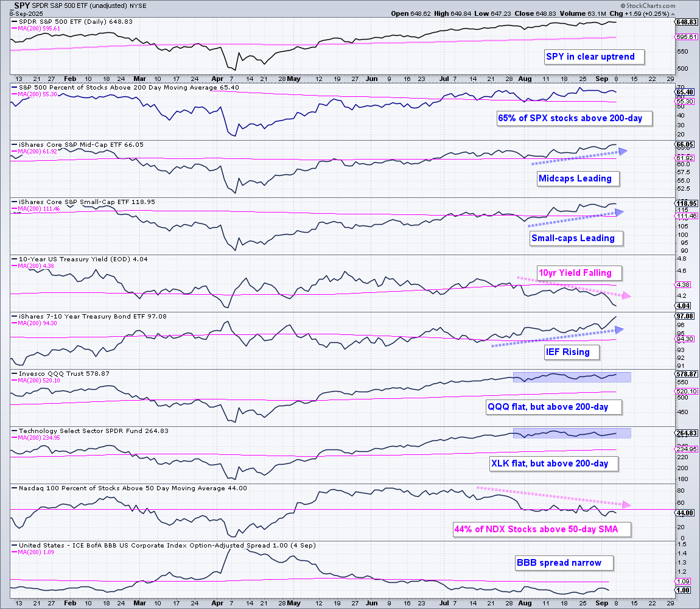Click the 1.09 spread average tag on right axis
Screen dimensions: 700x609
click(683, 582)
